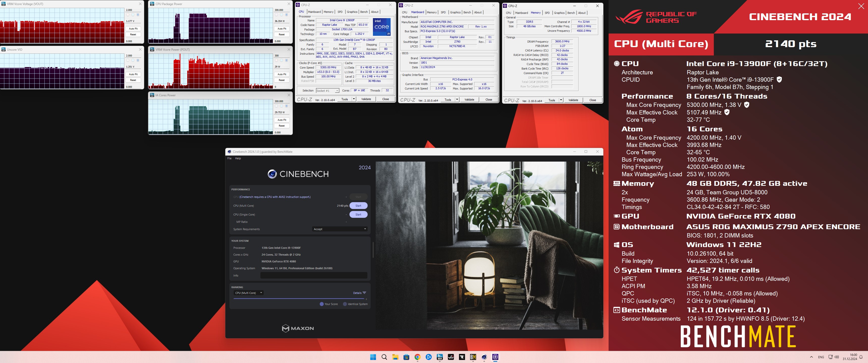The height and width of the screenshot is (363, 868).
Task: Open BenchMate BM icon in taskbar
Action: point(473,357)
